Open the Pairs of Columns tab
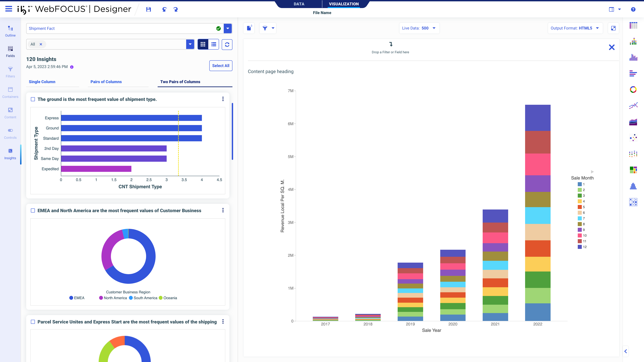The width and height of the screenshot is (644, 362). (x=106, y=82)
